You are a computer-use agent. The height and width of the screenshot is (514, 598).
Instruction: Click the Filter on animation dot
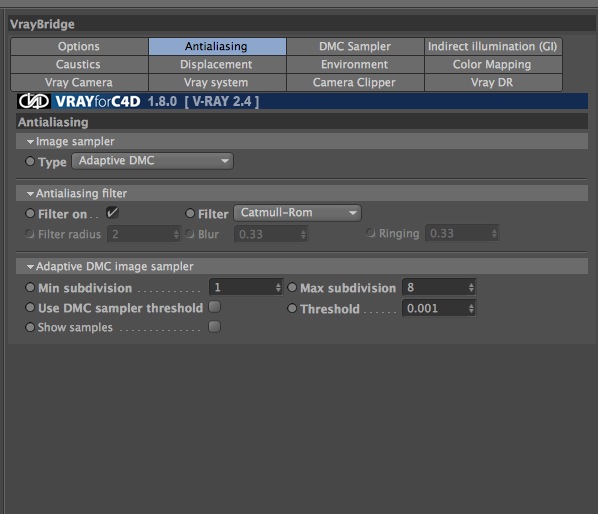tap(30, 213)
